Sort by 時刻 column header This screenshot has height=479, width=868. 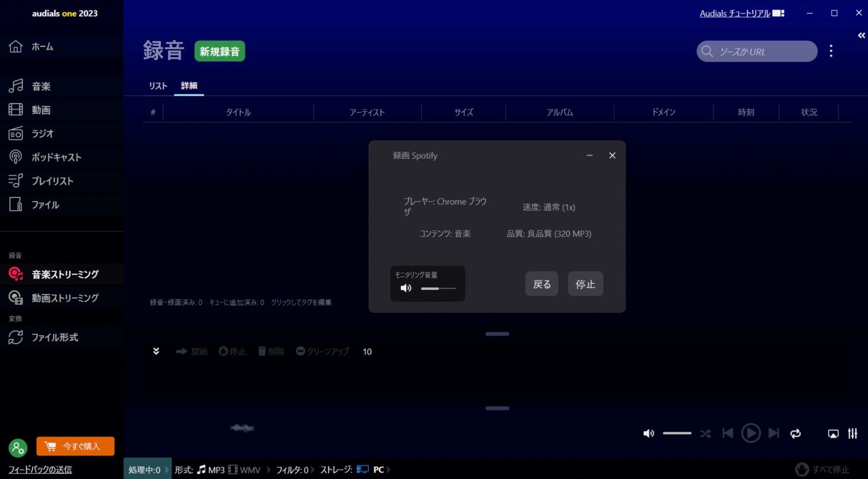tap(746, 112)
